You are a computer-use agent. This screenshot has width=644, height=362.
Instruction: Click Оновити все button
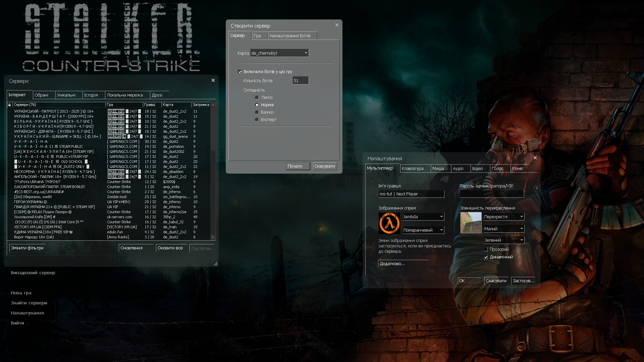171,248
